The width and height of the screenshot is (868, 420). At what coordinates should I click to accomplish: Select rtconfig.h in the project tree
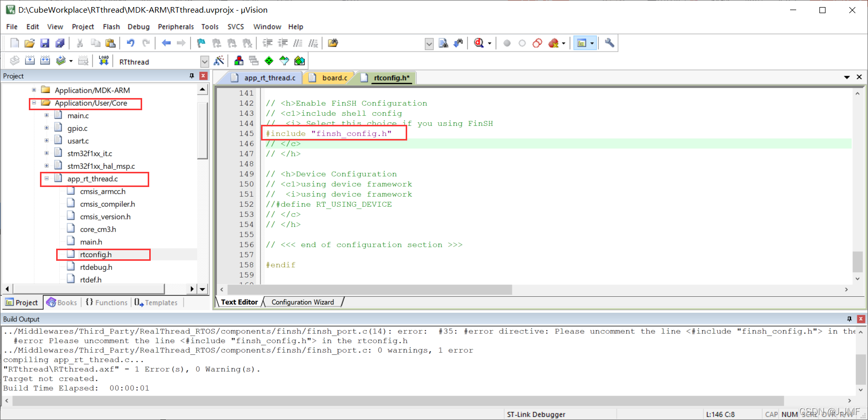point(96,254)
